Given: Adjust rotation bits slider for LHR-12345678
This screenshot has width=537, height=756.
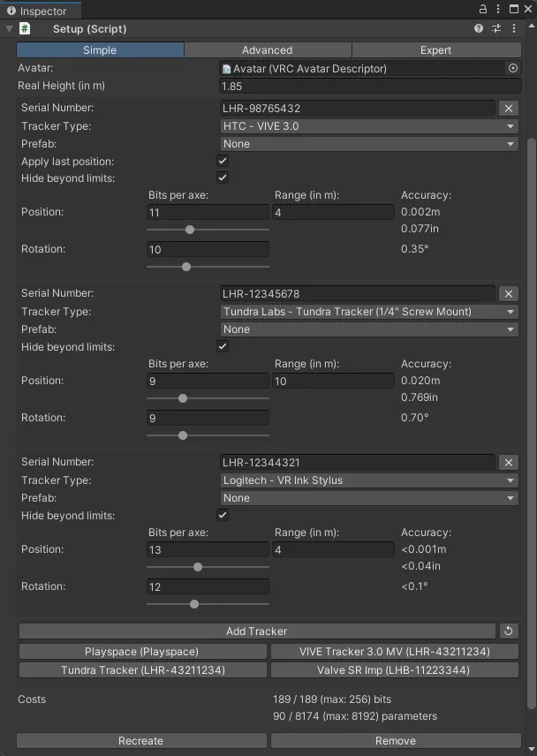Looking at the screenshot, I should pos(208,435).
